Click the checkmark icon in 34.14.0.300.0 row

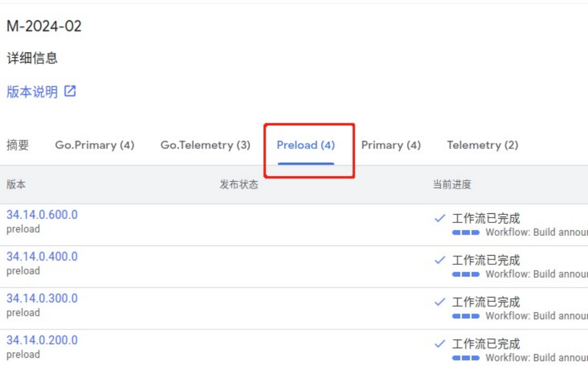tap(440, 302)
